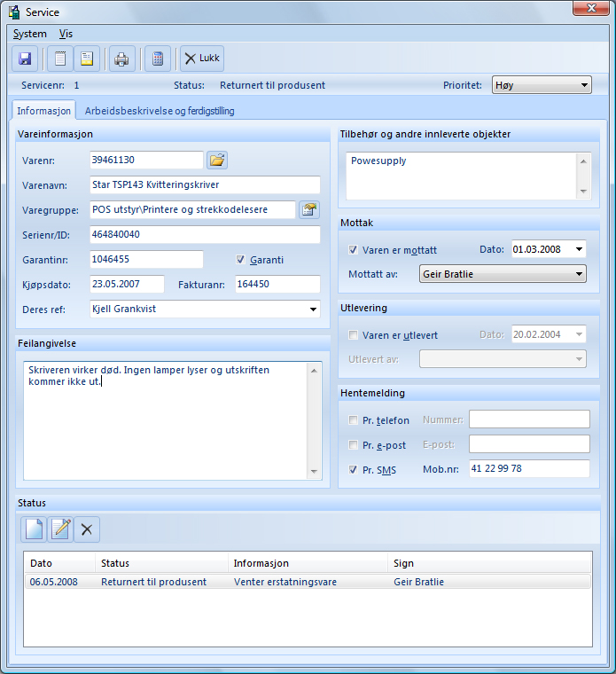616x674 pixels.
Task: Expand the 'Mottatt av' dropdown
Action: pyautogui.click(x=502, y=274)
